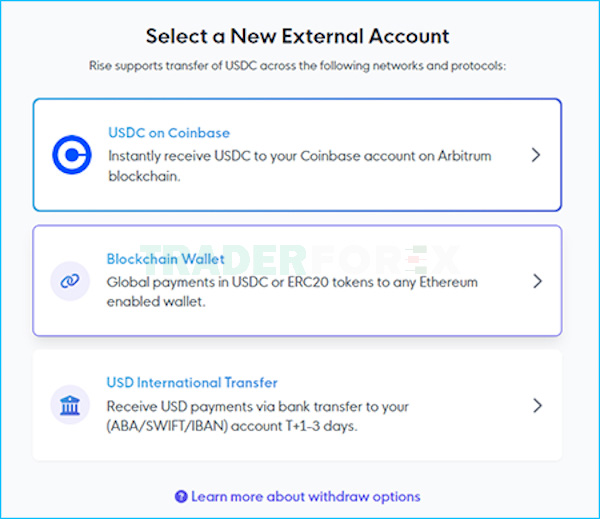Expand the USD International Transfer chevron
The width and height of the screenshot is (600, 519).
pos(537,405)
